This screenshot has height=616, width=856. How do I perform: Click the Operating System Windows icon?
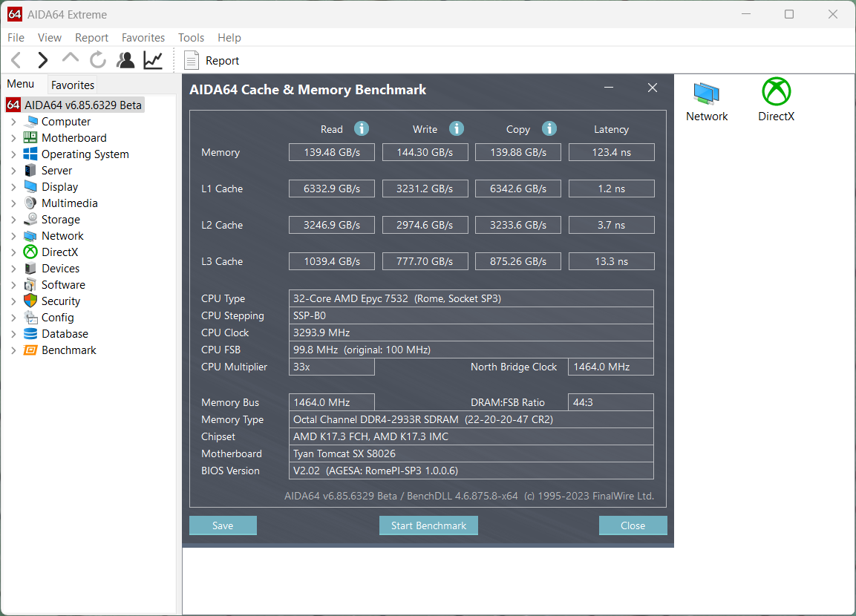coord(30,154)
